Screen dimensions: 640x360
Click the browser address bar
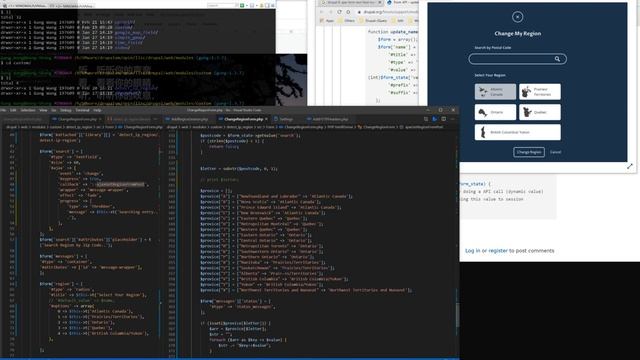(388, 12)
